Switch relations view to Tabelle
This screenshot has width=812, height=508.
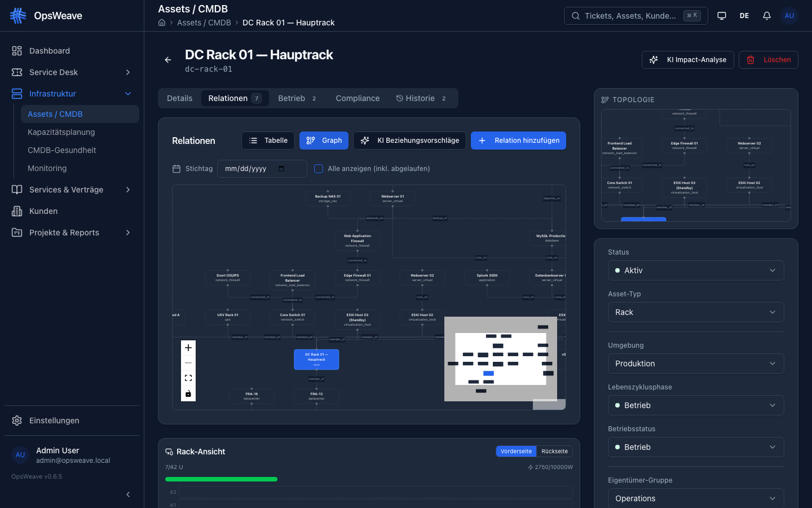(268, 141)
